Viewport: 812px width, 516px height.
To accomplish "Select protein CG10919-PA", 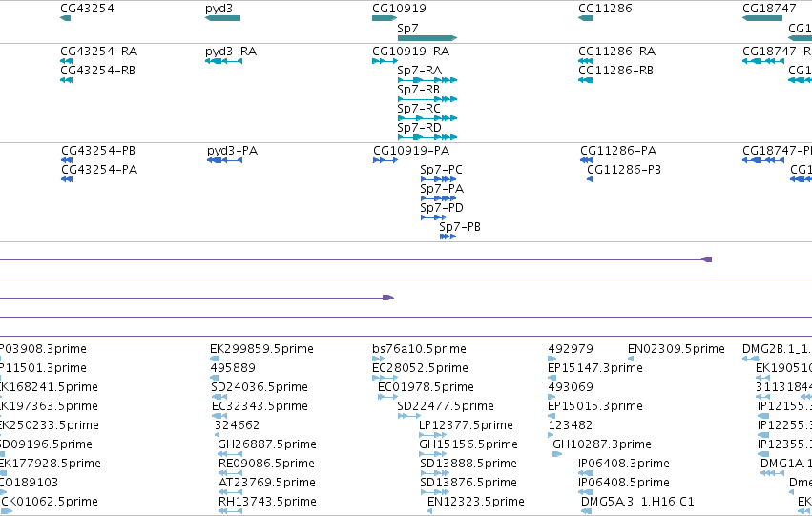I will click(385, 161).
